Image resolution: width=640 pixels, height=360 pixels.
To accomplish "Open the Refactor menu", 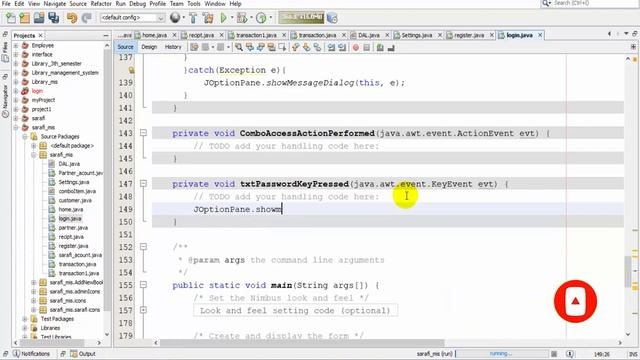I will pos(101,4).
